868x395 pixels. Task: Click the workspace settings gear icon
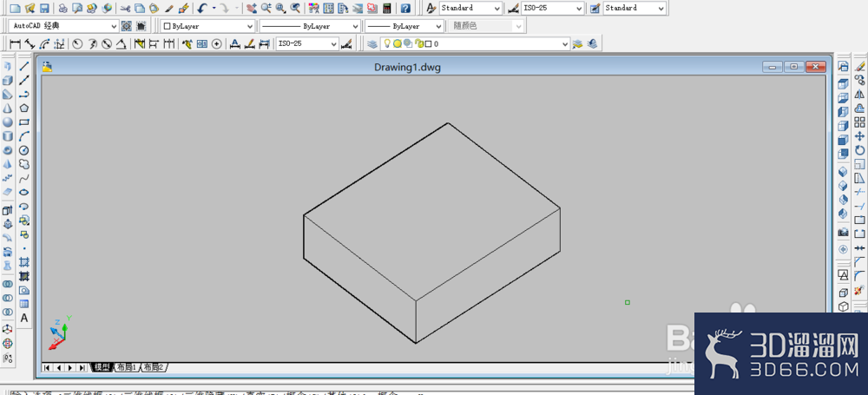[127, 26]
